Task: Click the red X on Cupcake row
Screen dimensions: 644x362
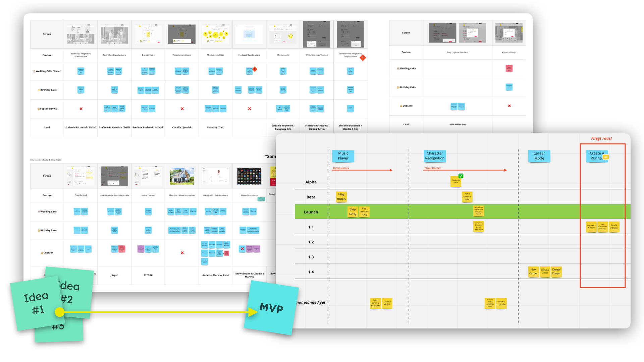Action: click(x=81, y=108)
